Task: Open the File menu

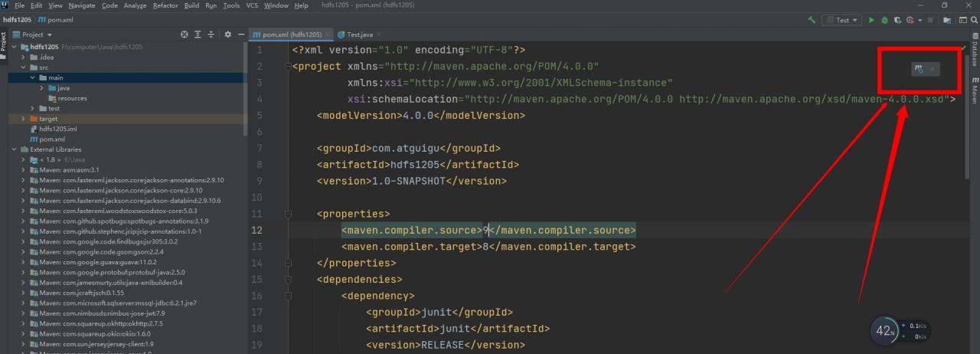Action: point(21,5)
